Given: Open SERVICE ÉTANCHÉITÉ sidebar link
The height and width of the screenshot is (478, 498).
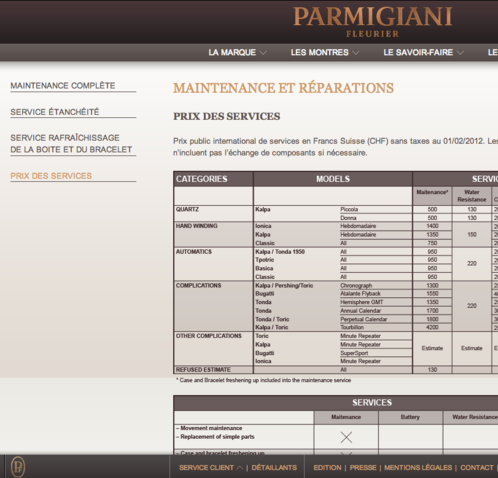Looking at the screenshot, I should [55, 112].
